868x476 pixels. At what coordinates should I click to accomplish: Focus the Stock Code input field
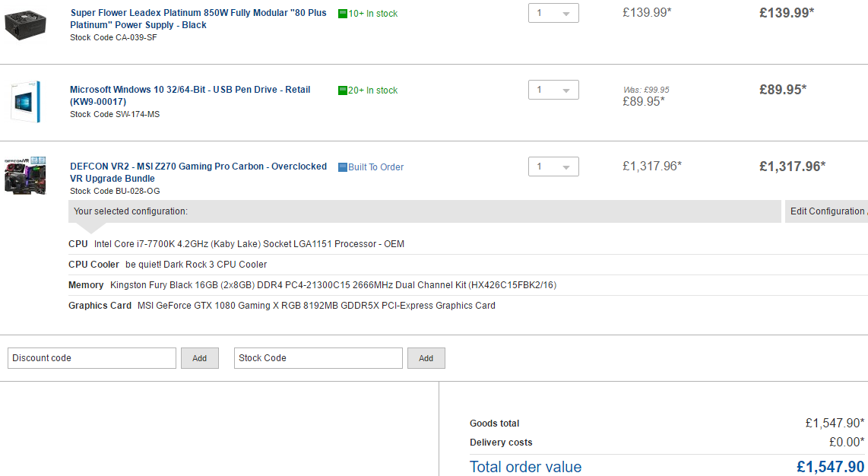[318, 358]
